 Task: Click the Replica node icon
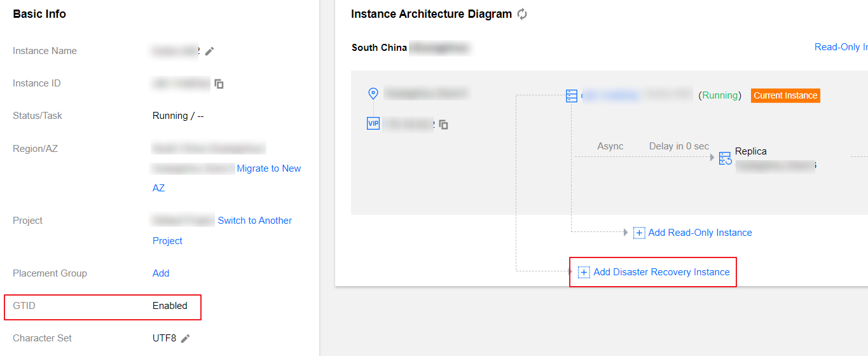[725, 158]
